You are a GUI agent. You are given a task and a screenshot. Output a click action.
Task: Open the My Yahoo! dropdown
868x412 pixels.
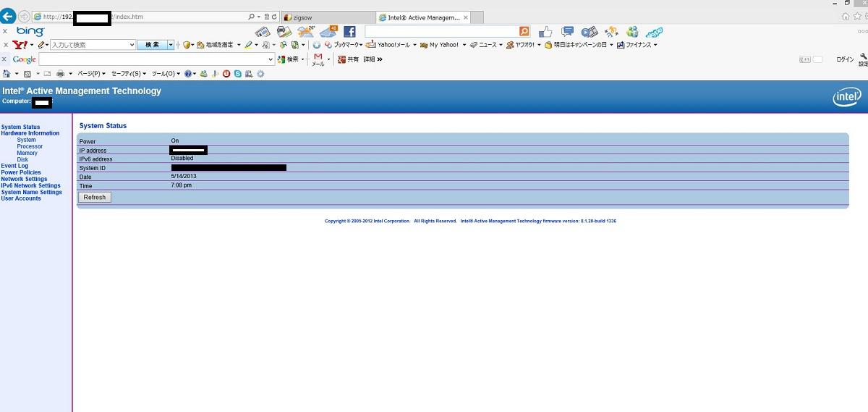point(443,45)
